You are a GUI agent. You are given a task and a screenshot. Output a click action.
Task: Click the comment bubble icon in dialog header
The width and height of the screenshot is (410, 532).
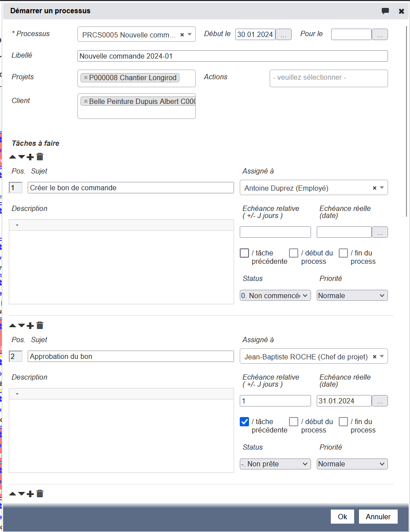tap(385, 11)
